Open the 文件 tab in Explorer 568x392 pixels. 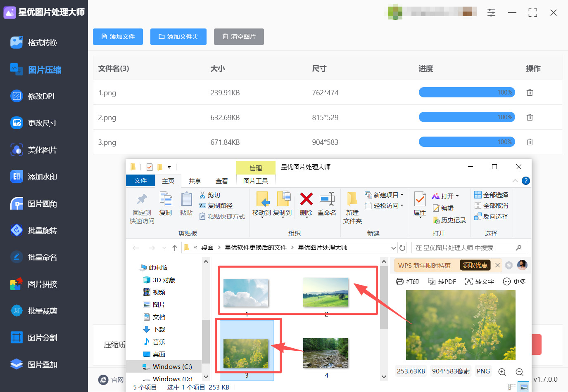(x=140, y=181)
